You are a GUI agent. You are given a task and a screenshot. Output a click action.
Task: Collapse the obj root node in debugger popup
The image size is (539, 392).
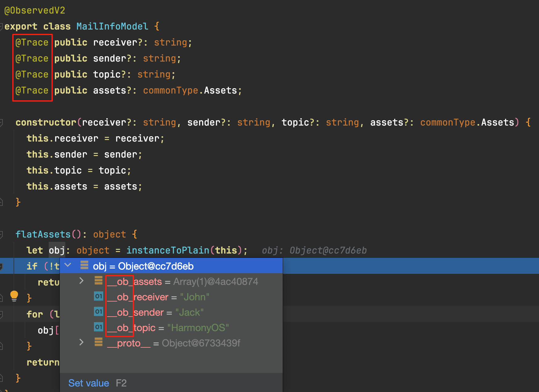68,265
